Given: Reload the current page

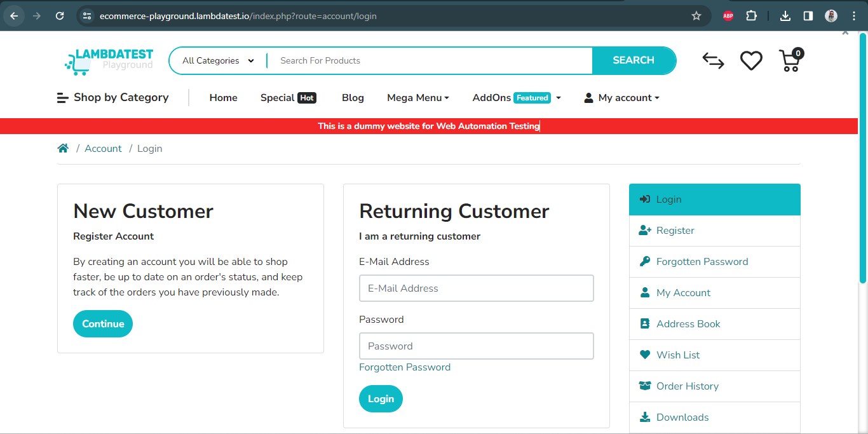Looking at the screenshot, I should (x=60, y=16).
